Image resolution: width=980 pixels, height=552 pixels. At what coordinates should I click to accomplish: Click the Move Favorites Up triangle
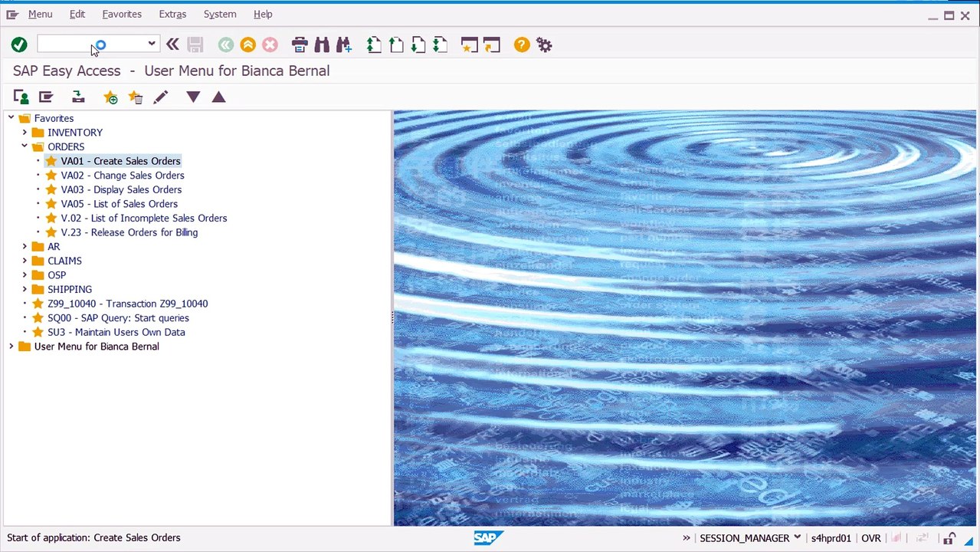[x=218, y=97]
